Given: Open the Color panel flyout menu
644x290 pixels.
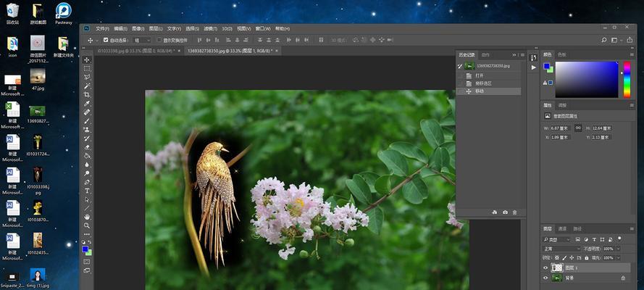Looking at the screenshot, I should tap(632, 54).
